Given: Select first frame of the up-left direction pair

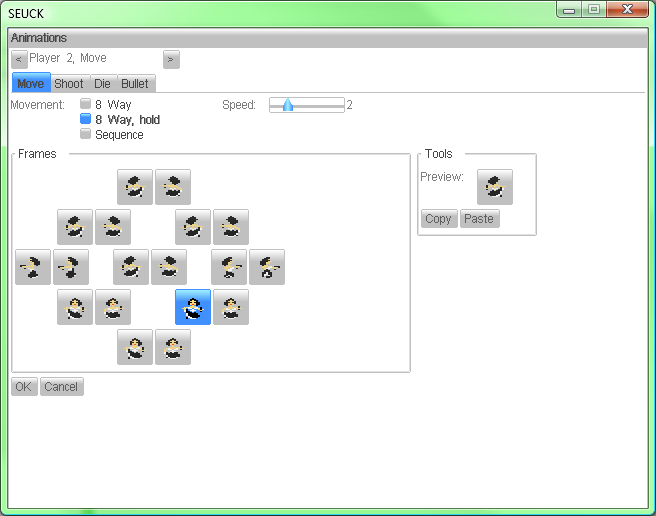Looking at the screenshot, I should pos(75,227).
